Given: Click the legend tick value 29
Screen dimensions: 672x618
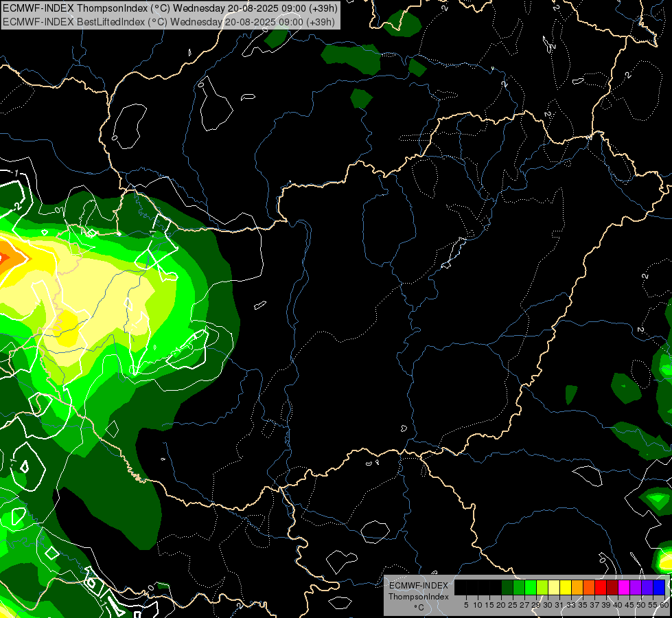Looking at the screenshot, I should (x=537, y=605).
